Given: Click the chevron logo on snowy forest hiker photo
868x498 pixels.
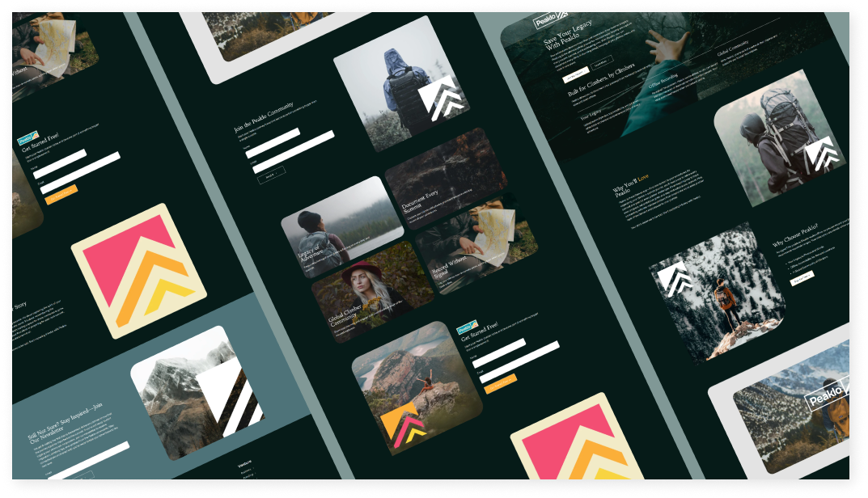Looking at the screenshot, I should point(674,278).
